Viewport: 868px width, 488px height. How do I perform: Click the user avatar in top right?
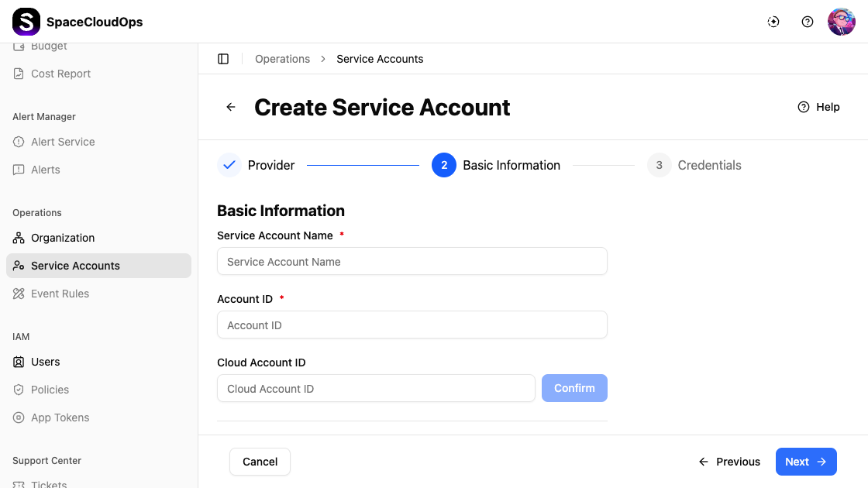click(841, 22)
